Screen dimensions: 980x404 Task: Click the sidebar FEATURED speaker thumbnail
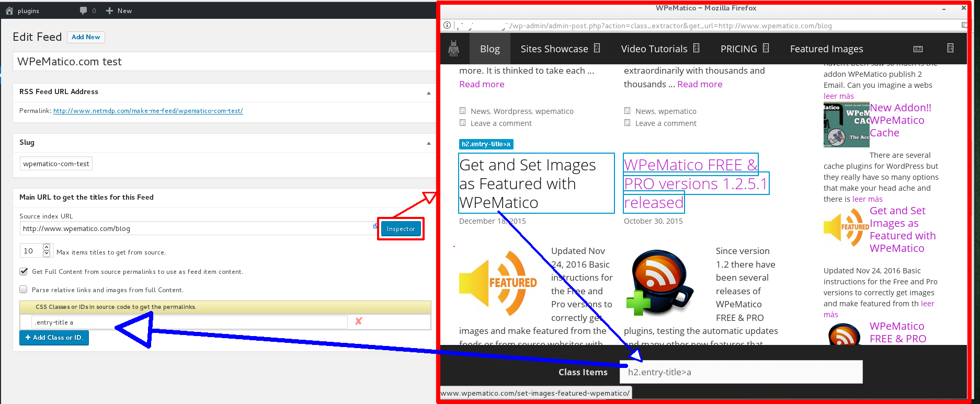846,227
